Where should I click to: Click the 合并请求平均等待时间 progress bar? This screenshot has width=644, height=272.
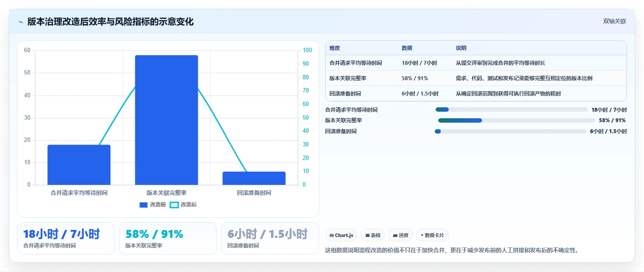click(511, 110)
